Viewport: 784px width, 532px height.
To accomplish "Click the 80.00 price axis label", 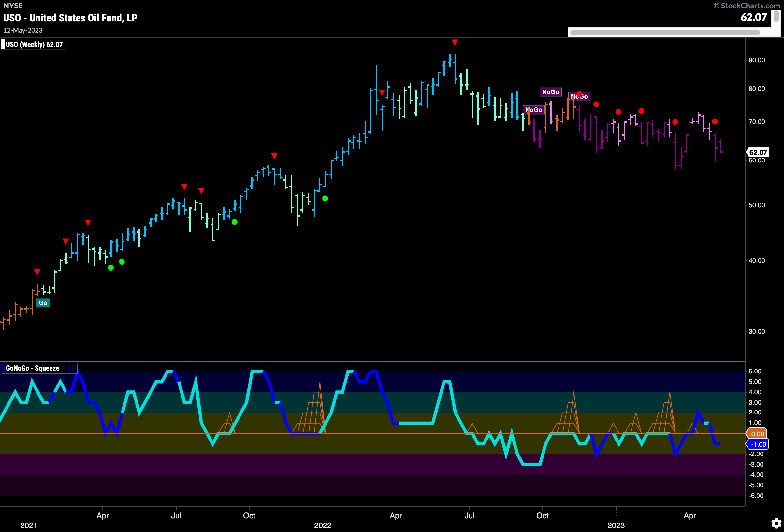I will (757, 89).
